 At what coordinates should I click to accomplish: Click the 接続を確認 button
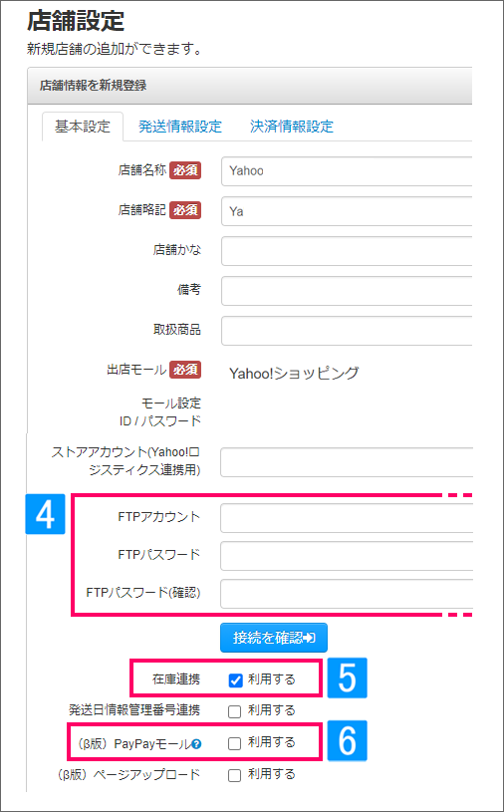tap(274, 638)
